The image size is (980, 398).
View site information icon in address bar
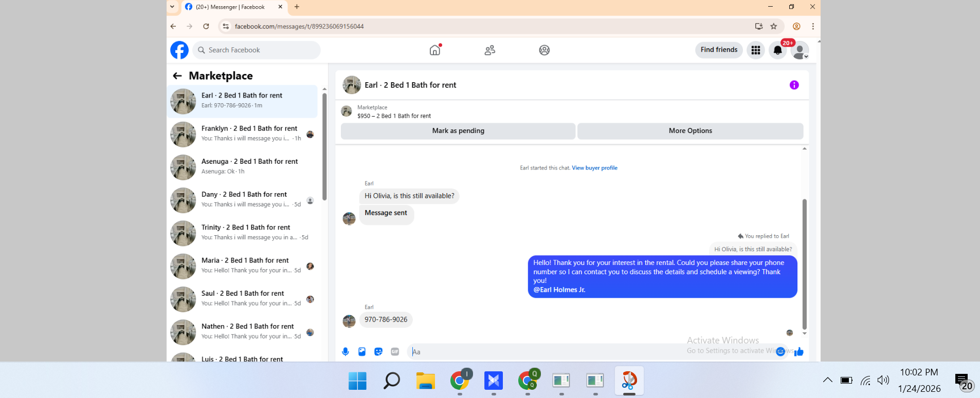coord(226,26)
